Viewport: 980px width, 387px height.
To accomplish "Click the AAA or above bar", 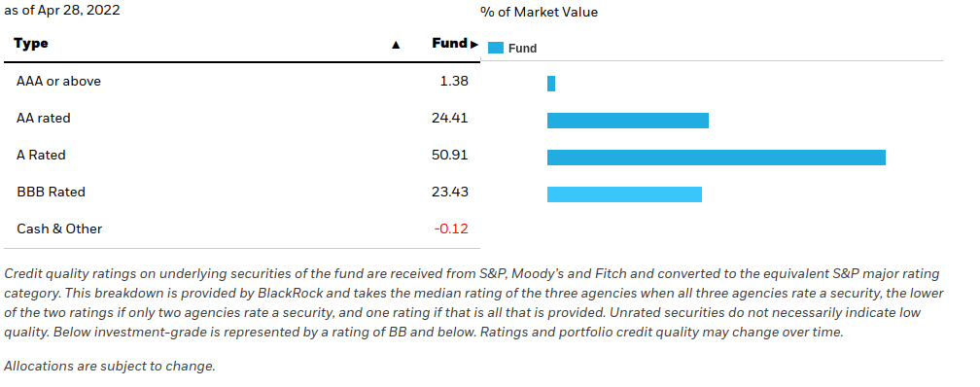I will 551,84.
